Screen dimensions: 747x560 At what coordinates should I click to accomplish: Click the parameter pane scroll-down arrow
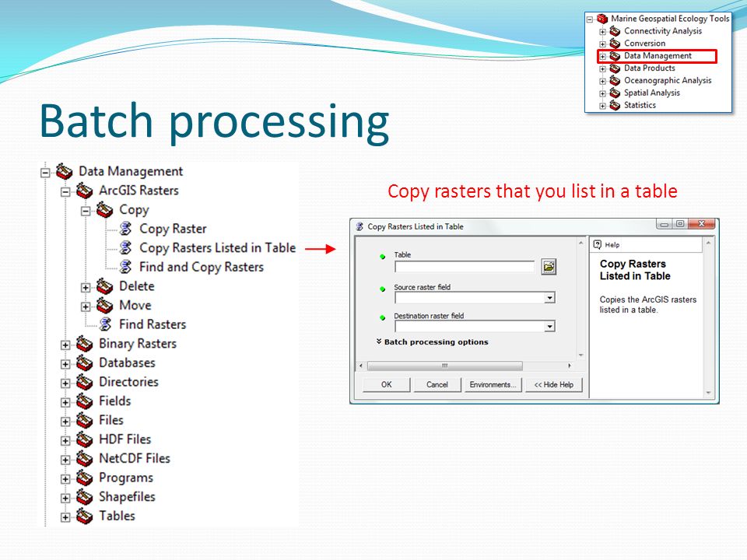[580, 355]
